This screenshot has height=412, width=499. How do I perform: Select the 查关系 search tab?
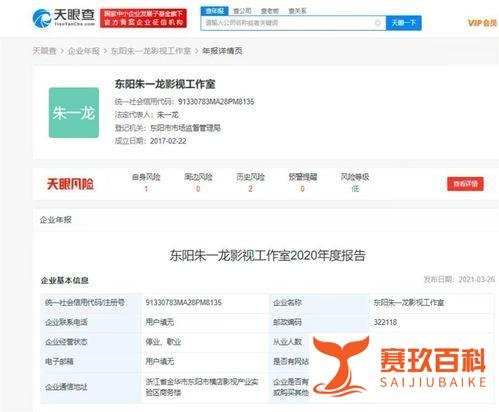click(x=297, y=11)
